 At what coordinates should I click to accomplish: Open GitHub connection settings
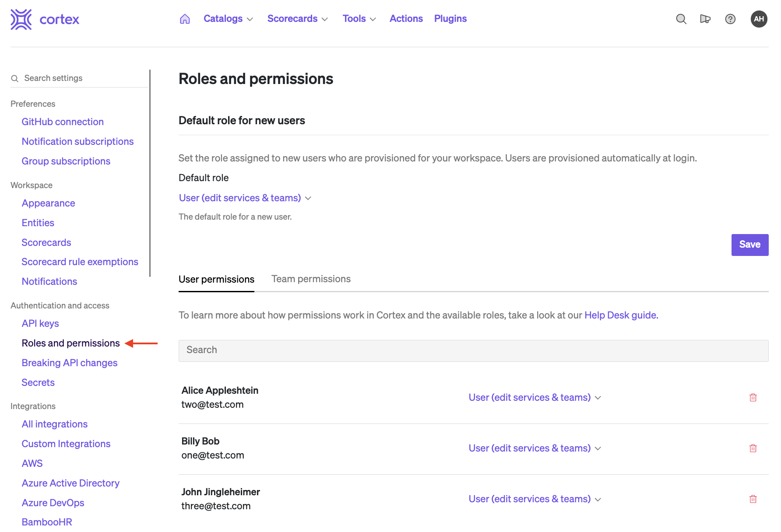(63, 122)
